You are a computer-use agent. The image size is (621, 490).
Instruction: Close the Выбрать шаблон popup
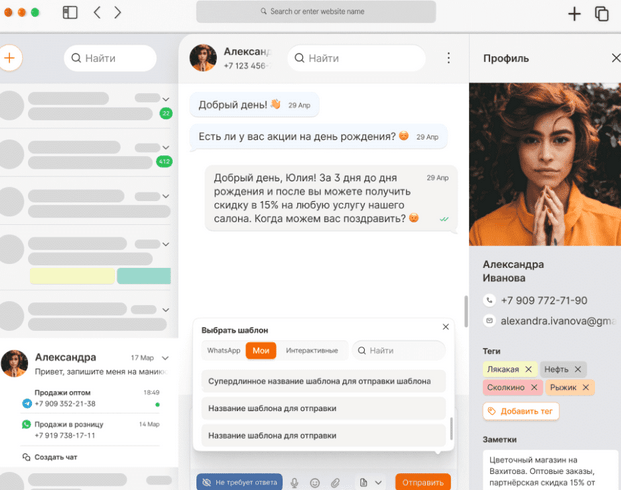click(446, 327)
